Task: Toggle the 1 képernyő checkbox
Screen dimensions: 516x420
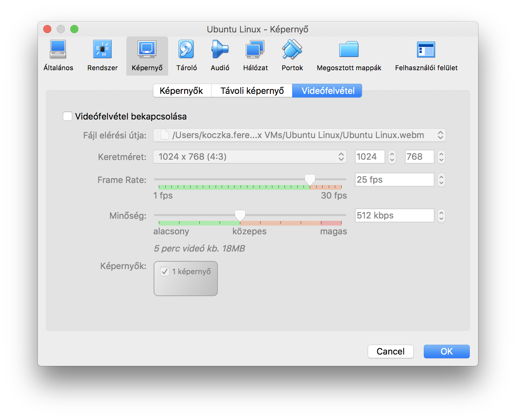Action: (x=165, y=271)
